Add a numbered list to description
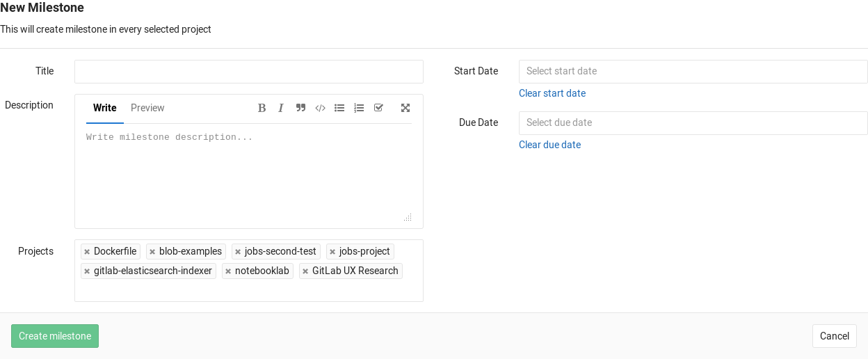Image resolution: width=868 pixels, height=359 pixels. tap(359, 108)
